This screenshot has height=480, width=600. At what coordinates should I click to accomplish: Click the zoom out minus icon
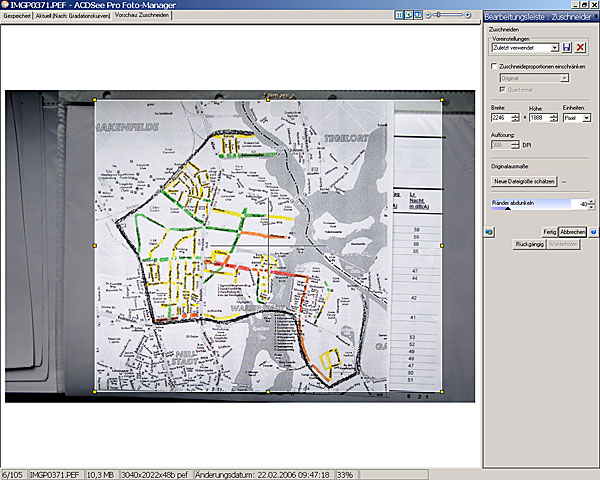(x=430, y=16)
